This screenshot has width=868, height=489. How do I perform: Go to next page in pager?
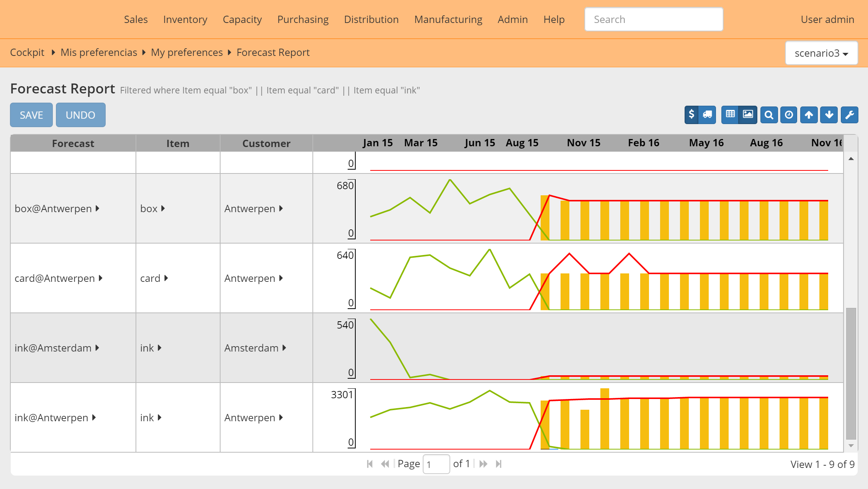(483, 464)
